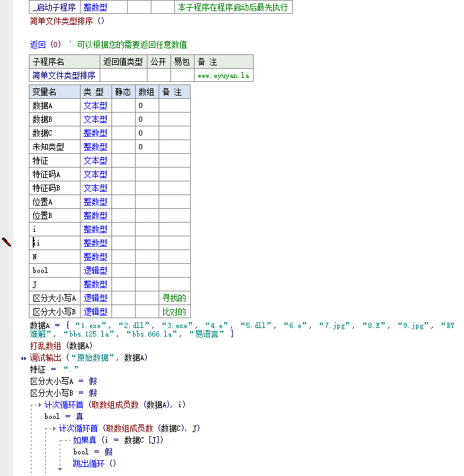Select the _启动子程序 name cell
Viewport: 464px width, 476px height.
point(54,7)
